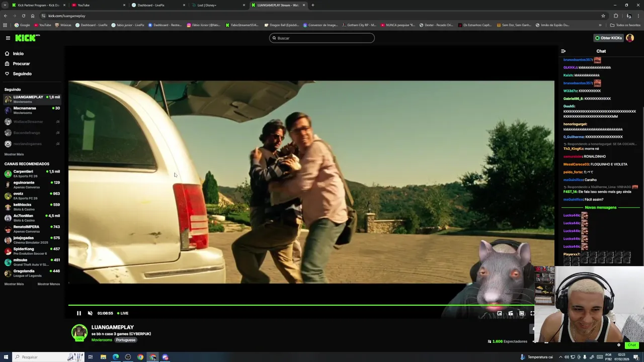Select the Portuguese language tag

(126, 340)
